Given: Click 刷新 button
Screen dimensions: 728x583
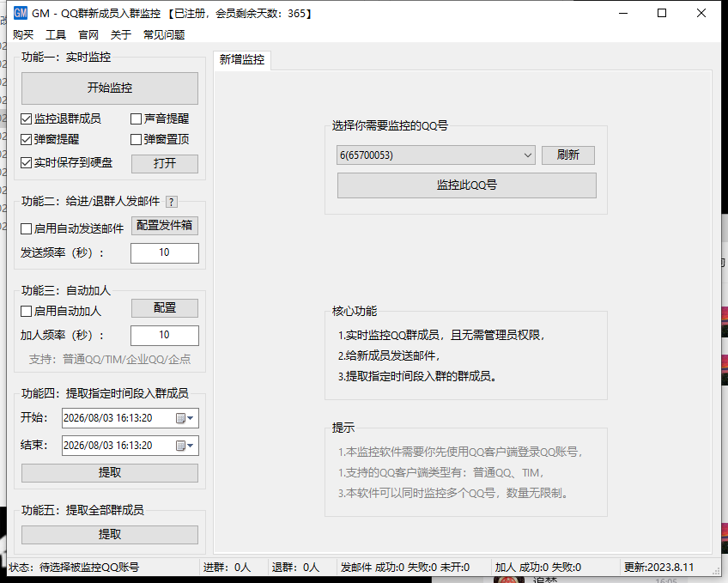Looking at the screenshot, I should [568, 155].
